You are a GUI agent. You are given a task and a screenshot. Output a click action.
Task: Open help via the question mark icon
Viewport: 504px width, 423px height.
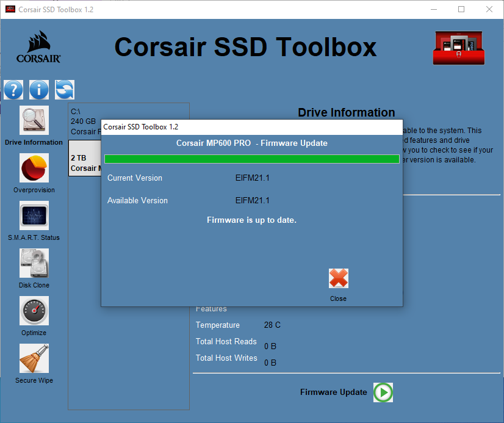[x=13, y=90]
